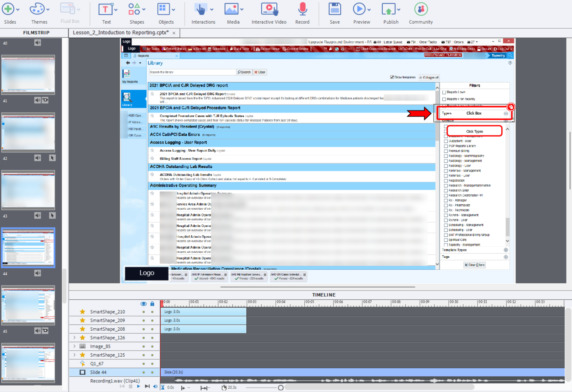The height and width of the screenshot is (392, 572).
Task: Click the Preview play icon
Action: [x=359, y=10]
